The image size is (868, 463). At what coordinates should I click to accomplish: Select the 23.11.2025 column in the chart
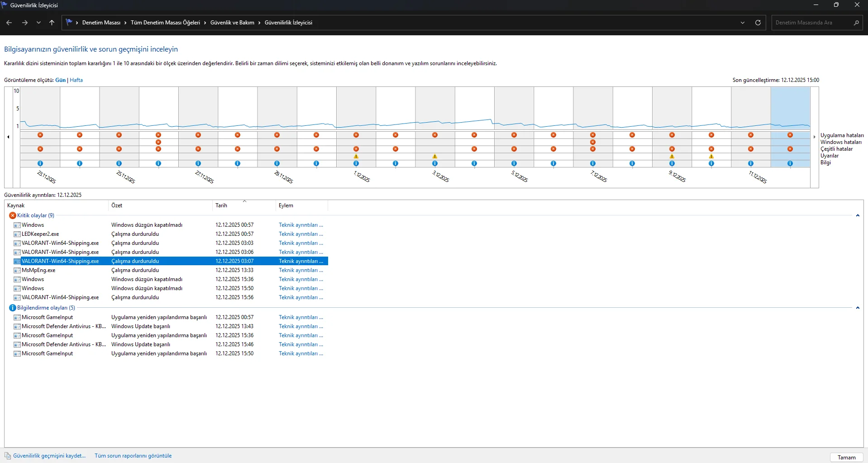[x=40, y=127]
